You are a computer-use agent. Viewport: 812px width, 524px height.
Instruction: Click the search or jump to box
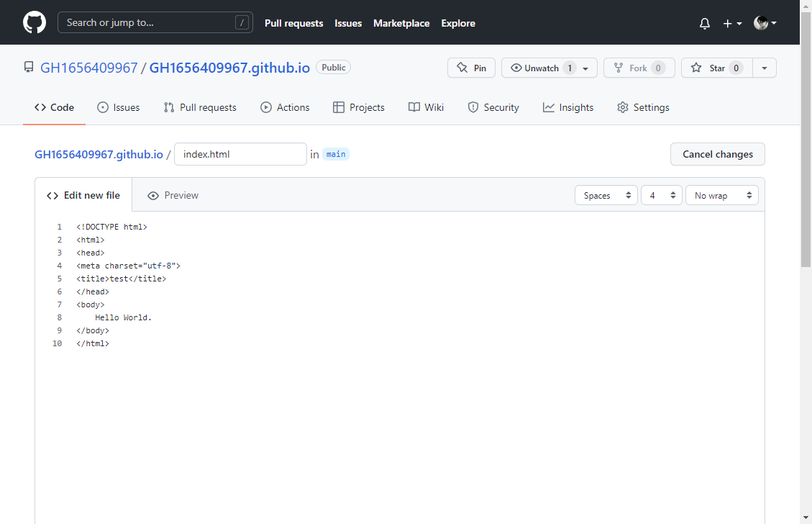(x=155, y=22)
